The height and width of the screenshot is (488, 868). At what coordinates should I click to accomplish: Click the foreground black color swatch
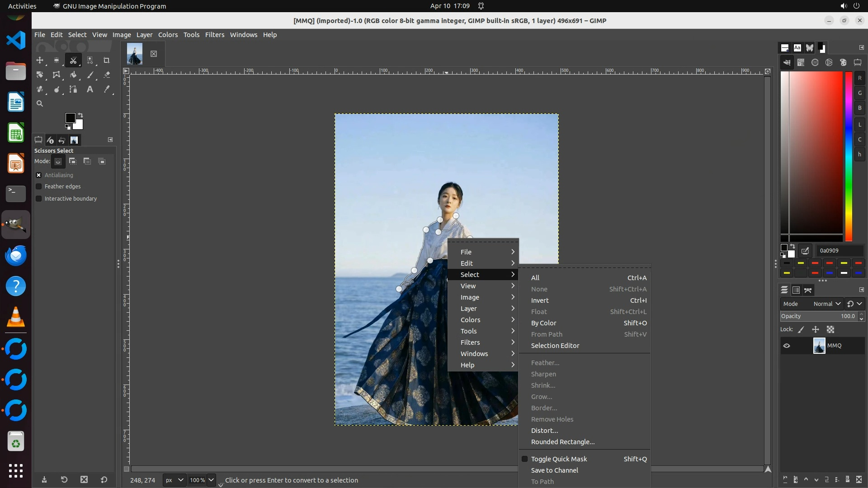(x=70, y=118)
